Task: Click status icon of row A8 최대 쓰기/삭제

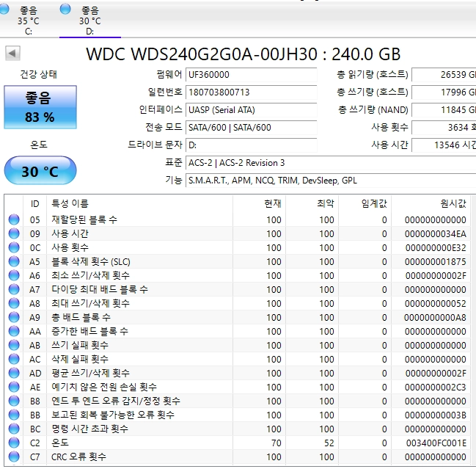Action: tap(14, 303)
